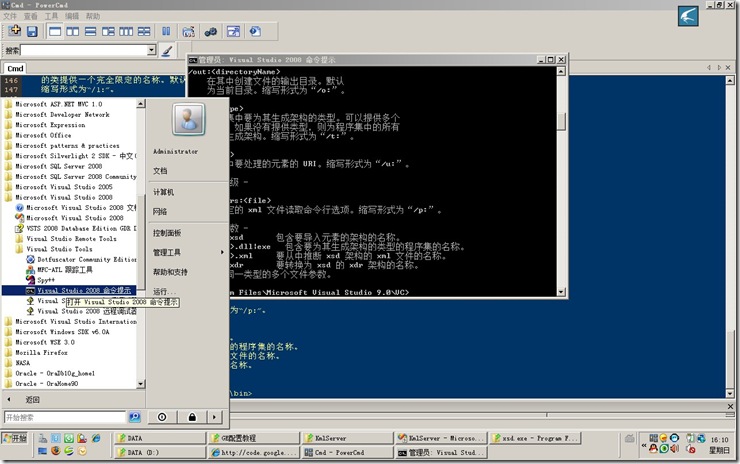
Task: Open 计算机 from start menu right pane
Action: [x=163, y=192]
